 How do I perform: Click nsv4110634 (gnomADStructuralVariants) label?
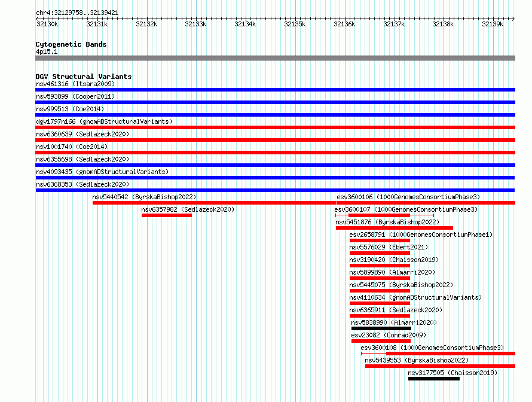click(x=415, y=297)
